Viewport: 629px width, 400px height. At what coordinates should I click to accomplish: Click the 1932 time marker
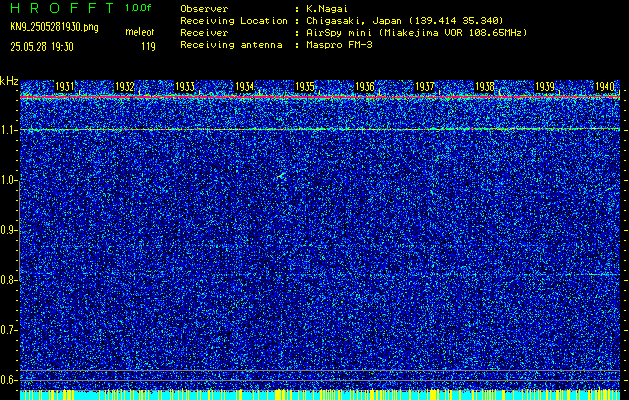point(125,87)
